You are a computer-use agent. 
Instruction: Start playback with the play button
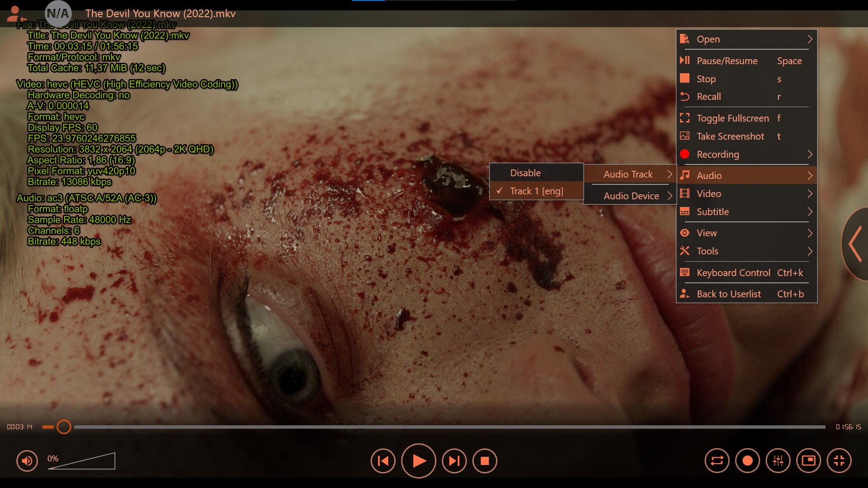(x=419, y=461)
